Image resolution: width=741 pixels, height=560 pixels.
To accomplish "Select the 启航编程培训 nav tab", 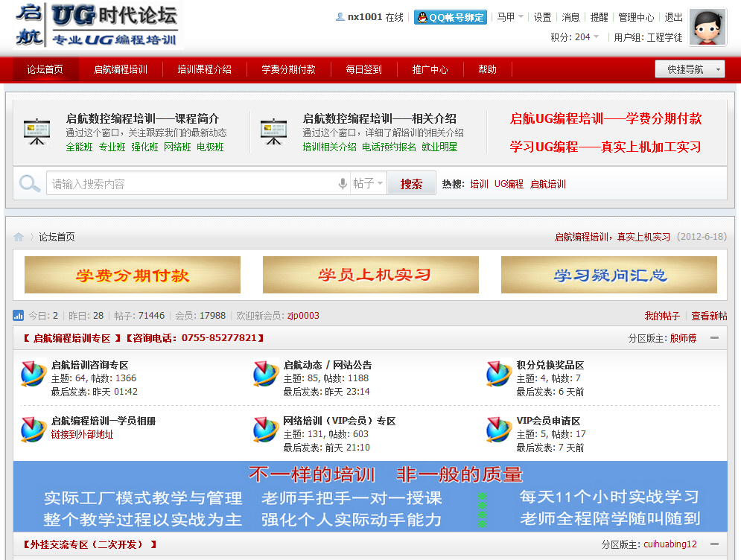I will (121, 69).
